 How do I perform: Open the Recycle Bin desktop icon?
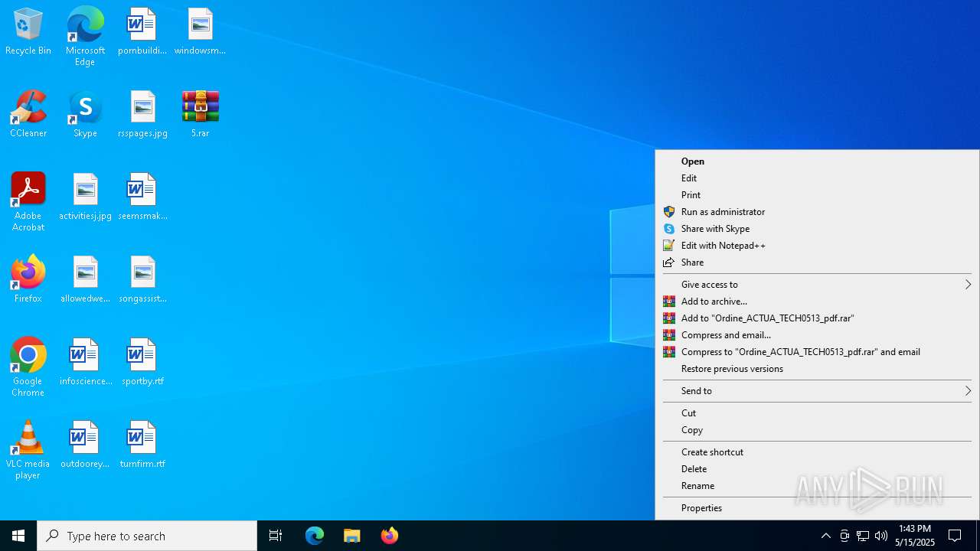coord(28,32)
